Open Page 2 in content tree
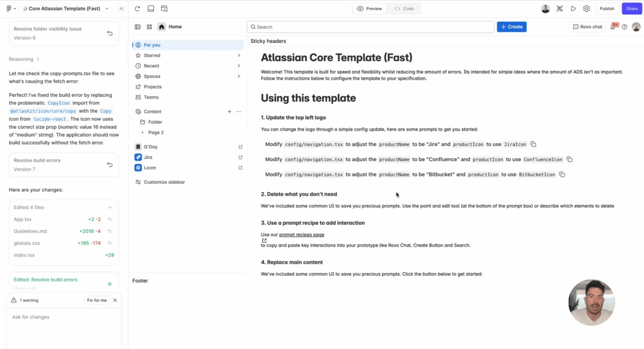Screen dimensions: 644x349 (156, 132)
